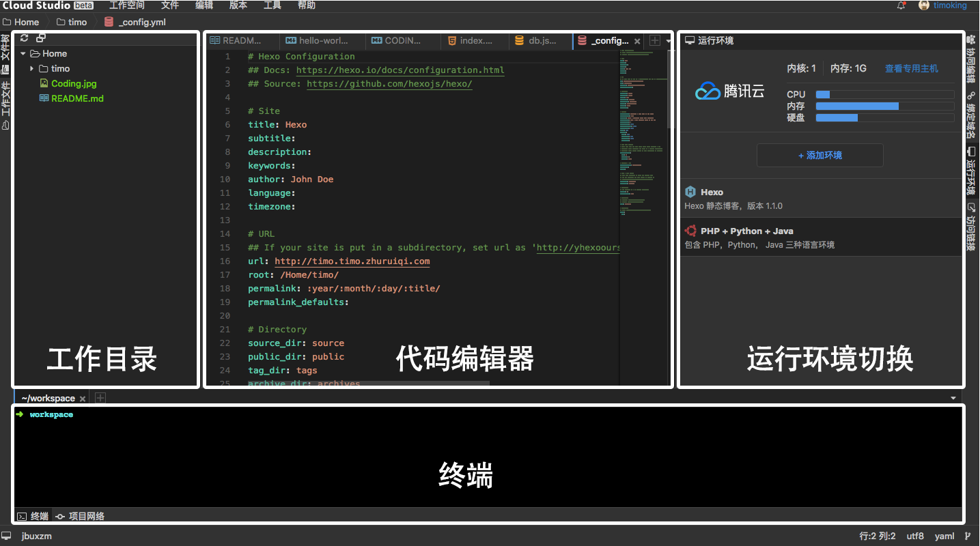The image size is (980, 546).
Task: Open the 访问链接 side panel
Action: point(971,228)
